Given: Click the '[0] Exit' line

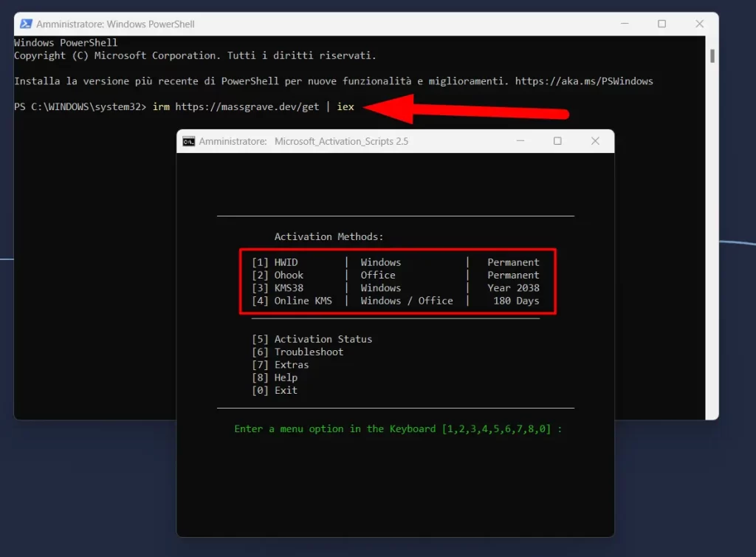Looking at the screenshot, I should coord(275,390).
